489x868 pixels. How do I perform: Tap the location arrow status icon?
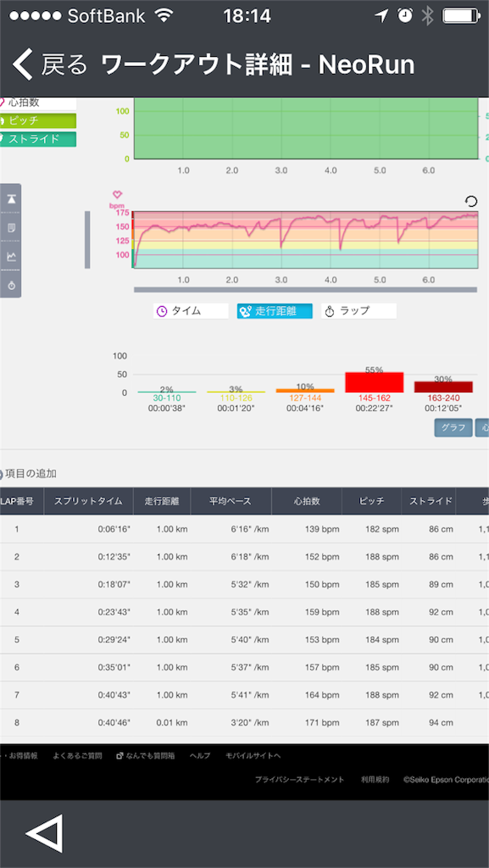pyautogui.click(x=381, y=16)
